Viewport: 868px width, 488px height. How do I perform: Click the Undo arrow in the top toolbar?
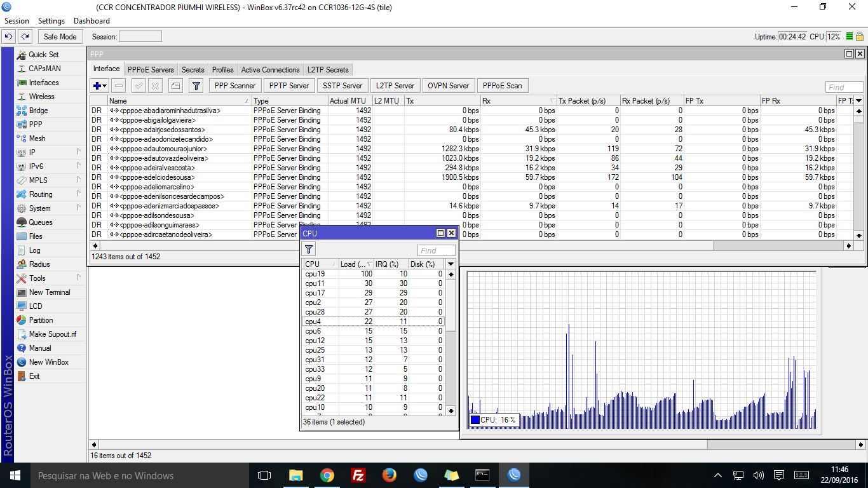(x=9, y=37)
